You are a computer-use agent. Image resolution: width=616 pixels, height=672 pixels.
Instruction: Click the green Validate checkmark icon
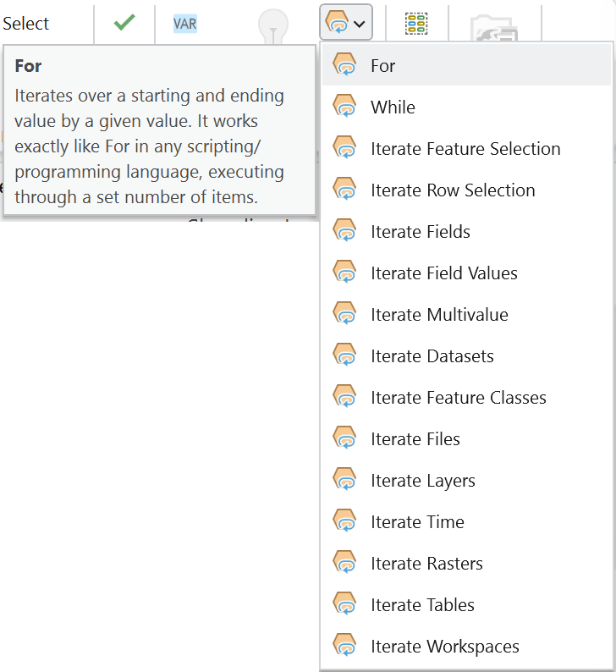pyautogui.click(x=124, y=23)
